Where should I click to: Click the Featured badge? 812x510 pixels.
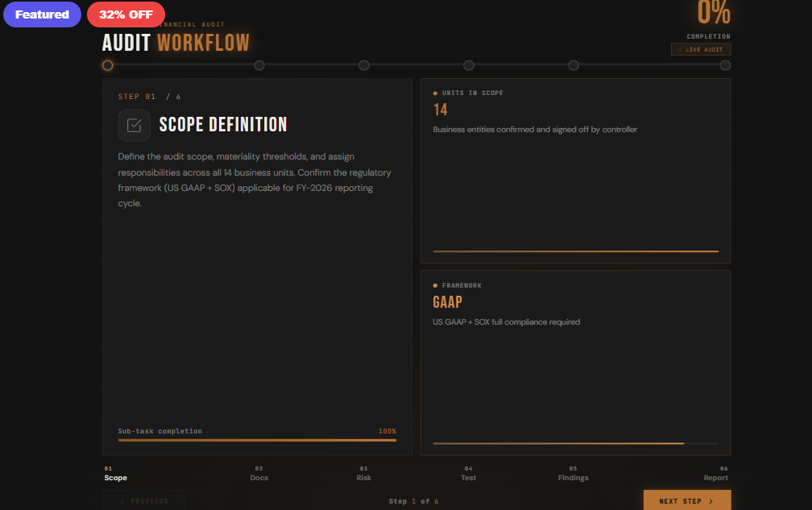(x=42, y=15)
